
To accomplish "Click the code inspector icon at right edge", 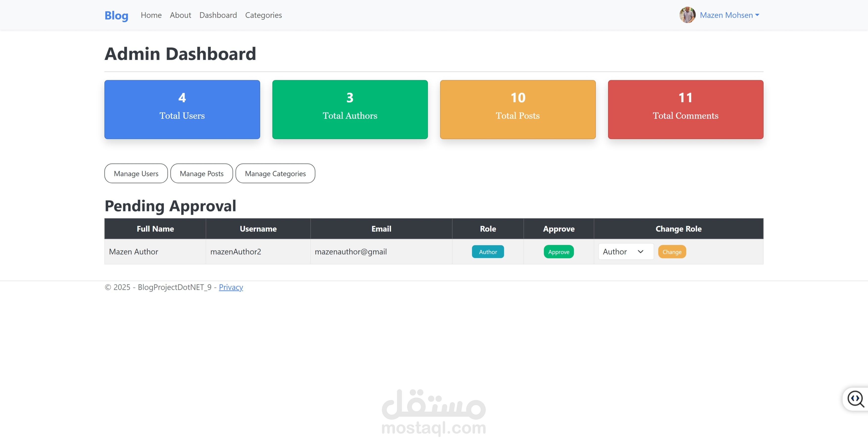I will tap(856, 399).
